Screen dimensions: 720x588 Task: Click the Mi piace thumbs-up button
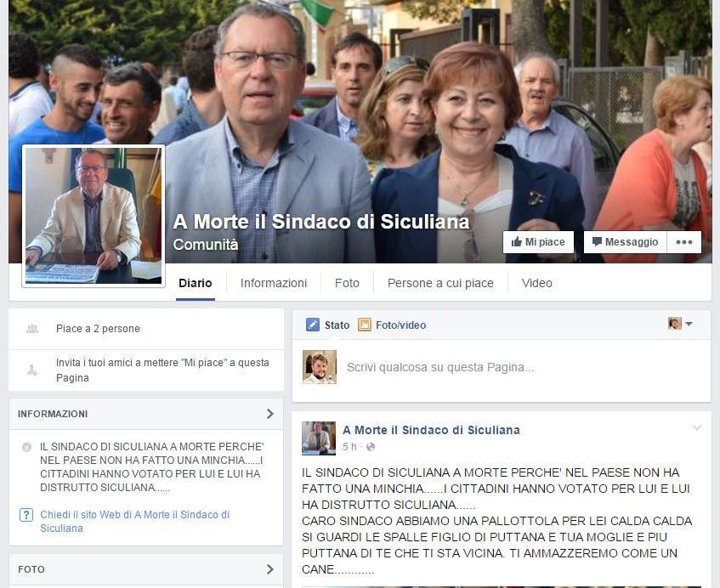[x=538, y=242]
